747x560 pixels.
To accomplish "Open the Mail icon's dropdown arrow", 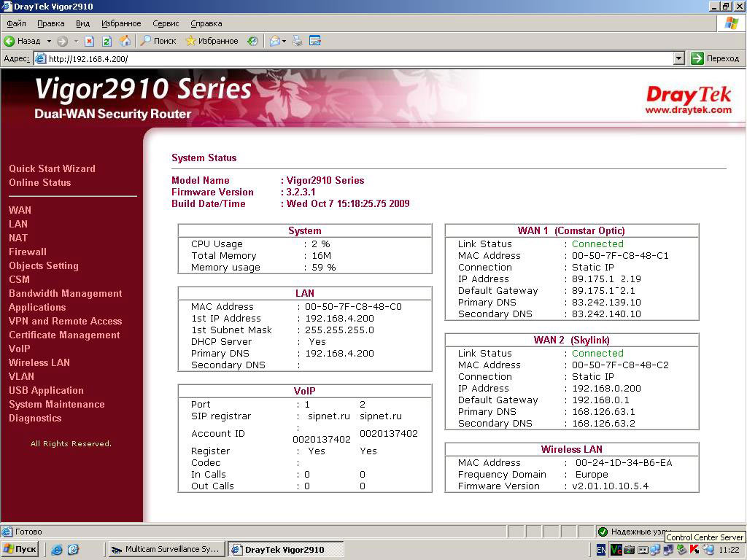I will [284, 41].
